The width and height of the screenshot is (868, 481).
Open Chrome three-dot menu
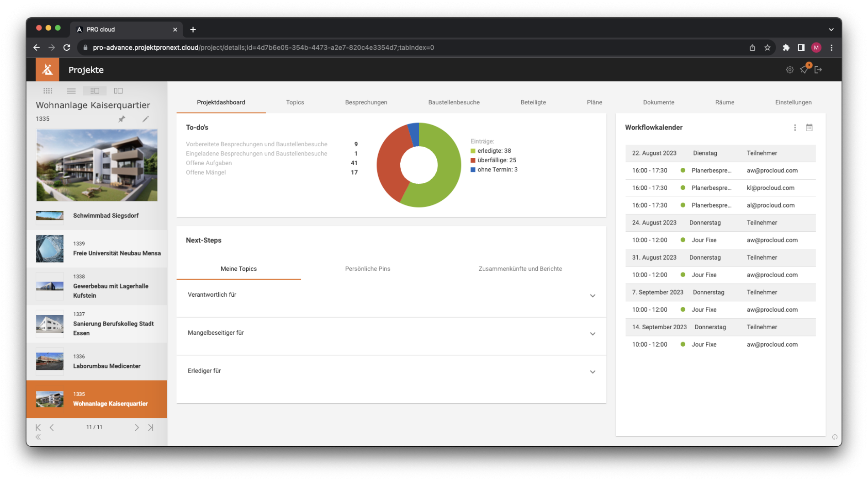click(831, 48)
